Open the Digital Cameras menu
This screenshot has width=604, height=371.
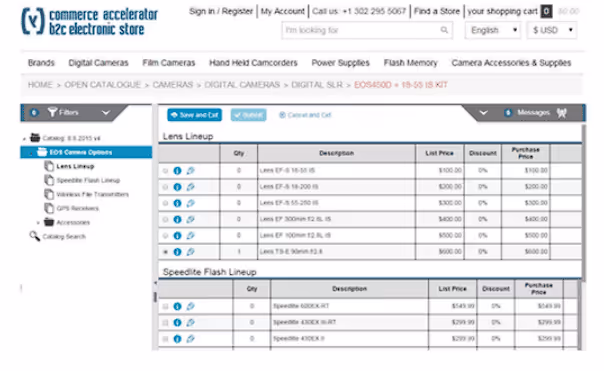tap(98, 63)
